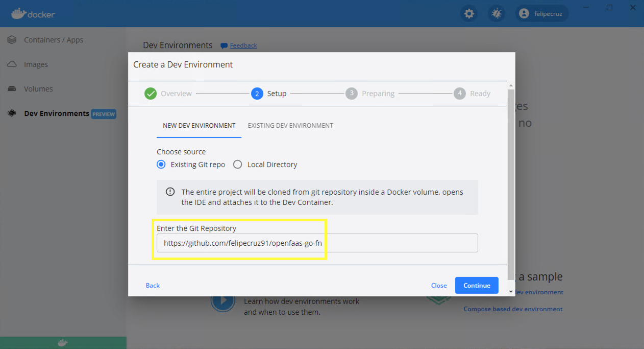Screen dimensions: 644x349
Task: Open Docker Desktop Settings gear
Action: 468,13
